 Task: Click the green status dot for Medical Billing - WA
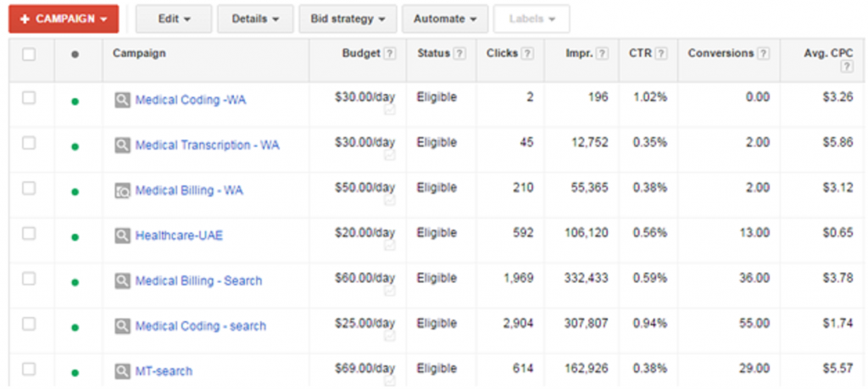pyautogui.click(x=75, y=192)
